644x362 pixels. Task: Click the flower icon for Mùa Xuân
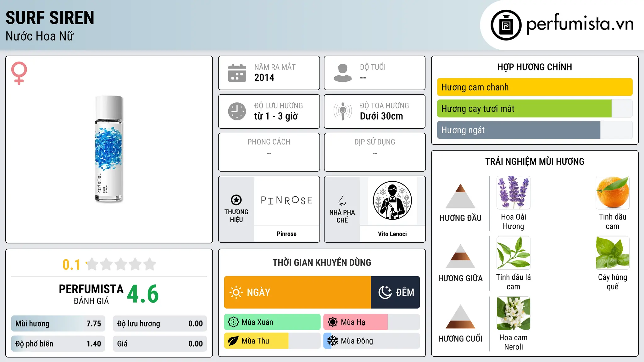click(233, 322)
